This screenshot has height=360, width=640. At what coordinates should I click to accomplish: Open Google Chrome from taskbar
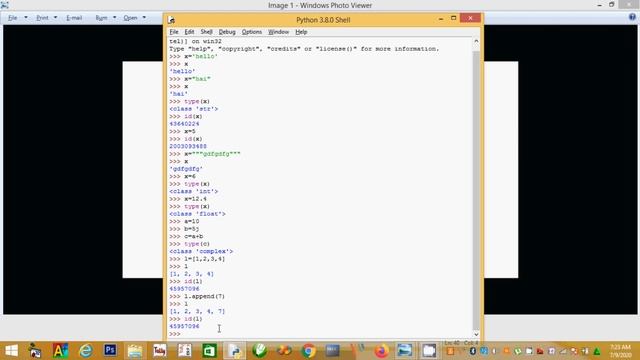click(x=309, y=351)
